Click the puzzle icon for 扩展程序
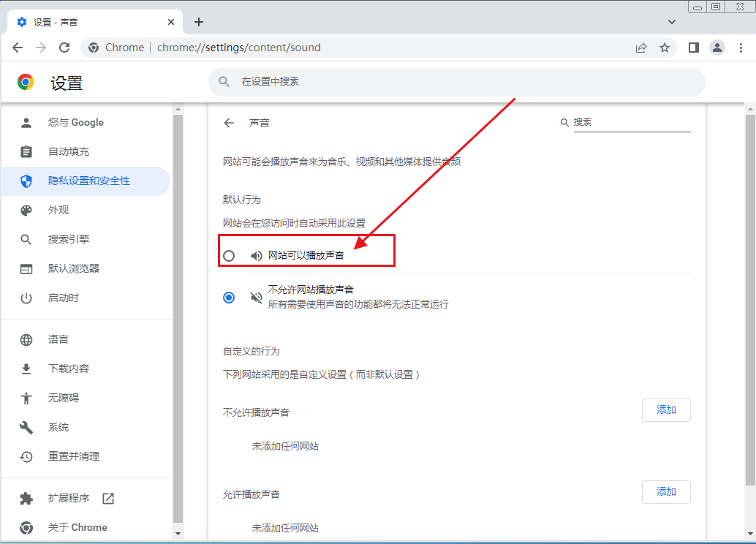Screen dimensions: 756x544 pos(26,498)
